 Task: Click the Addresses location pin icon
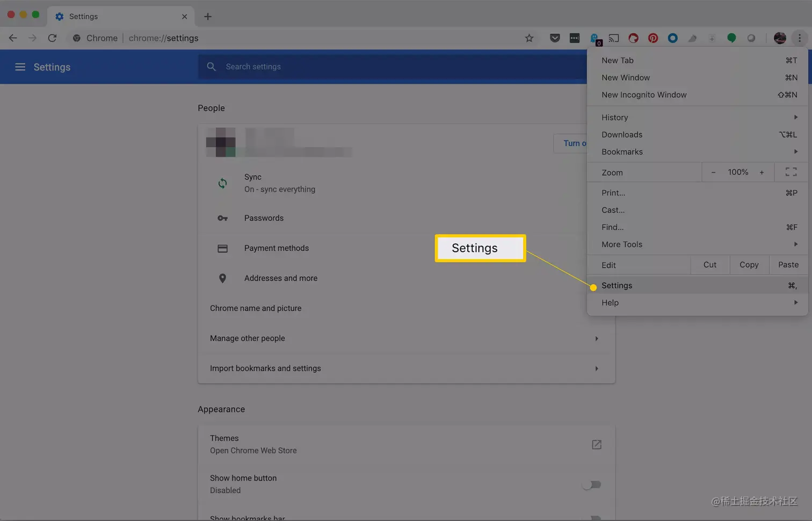(222, 278)
